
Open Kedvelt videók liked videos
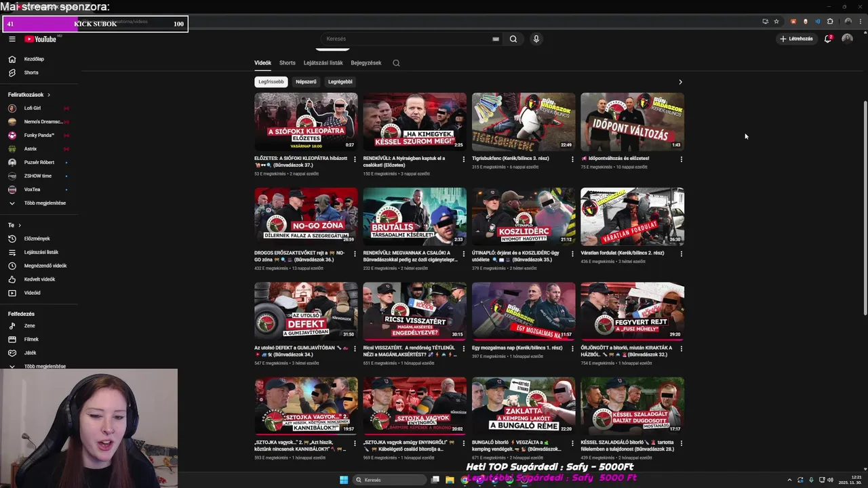(39, 279)
